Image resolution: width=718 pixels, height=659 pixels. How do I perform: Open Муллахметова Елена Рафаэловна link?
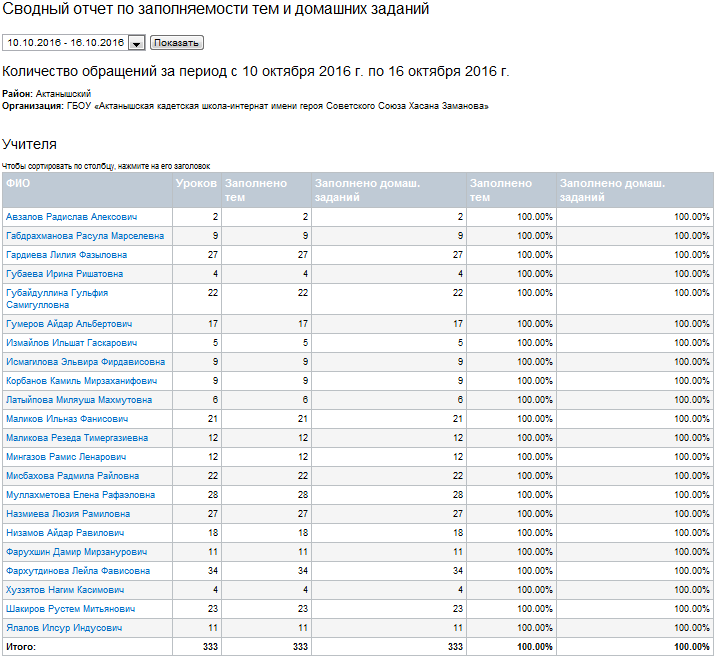[80, 495]
